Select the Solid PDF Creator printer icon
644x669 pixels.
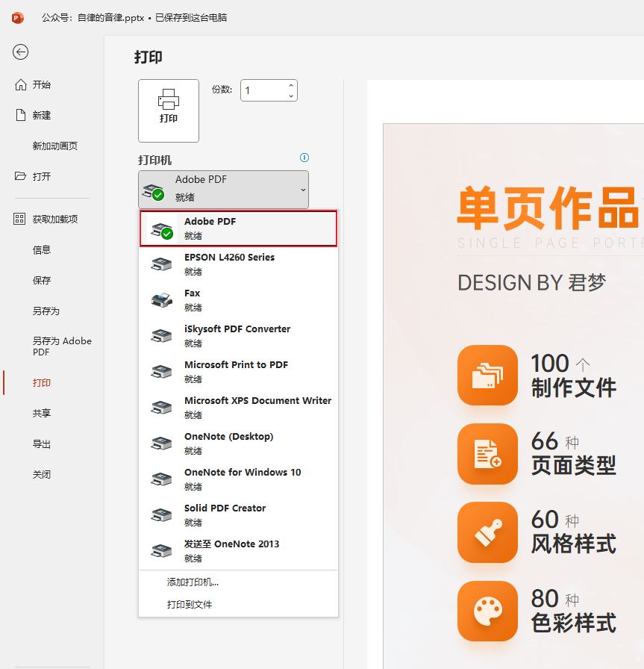click(x=161, y=514)
